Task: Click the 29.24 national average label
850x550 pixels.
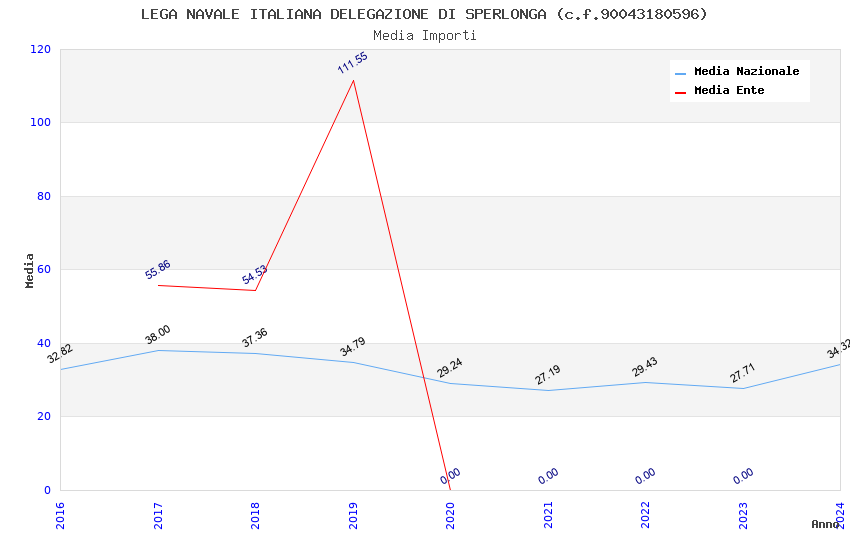Action: coord(450,368)
